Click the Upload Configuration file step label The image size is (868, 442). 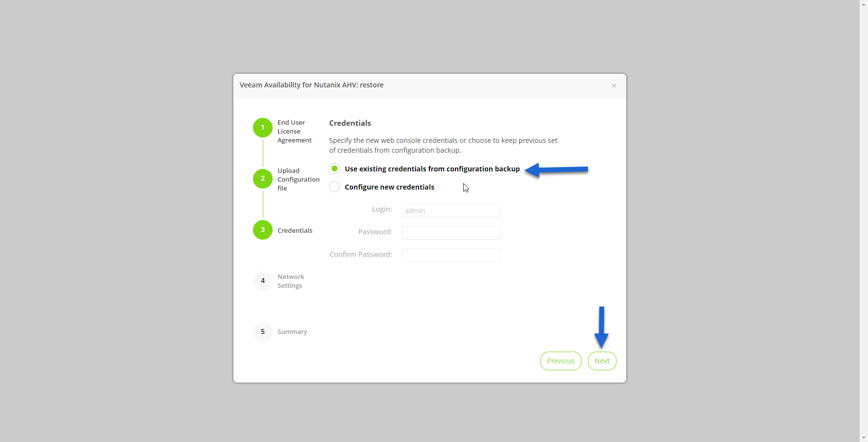tap(298, 180)
